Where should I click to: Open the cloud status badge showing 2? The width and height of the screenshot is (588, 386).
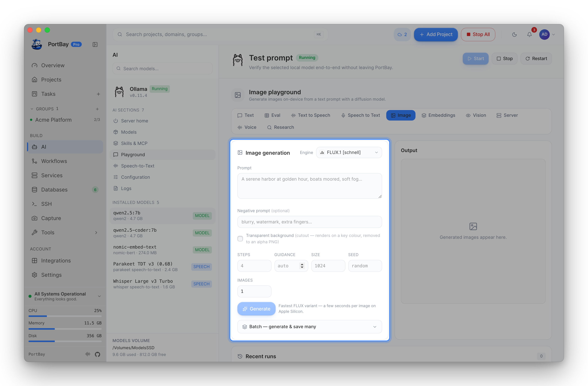[x=402, y=34]
